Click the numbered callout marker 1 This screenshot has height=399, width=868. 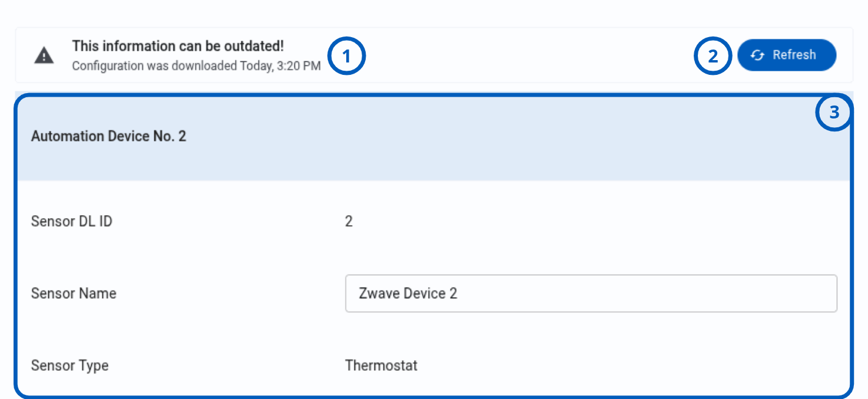click(347, 57)
